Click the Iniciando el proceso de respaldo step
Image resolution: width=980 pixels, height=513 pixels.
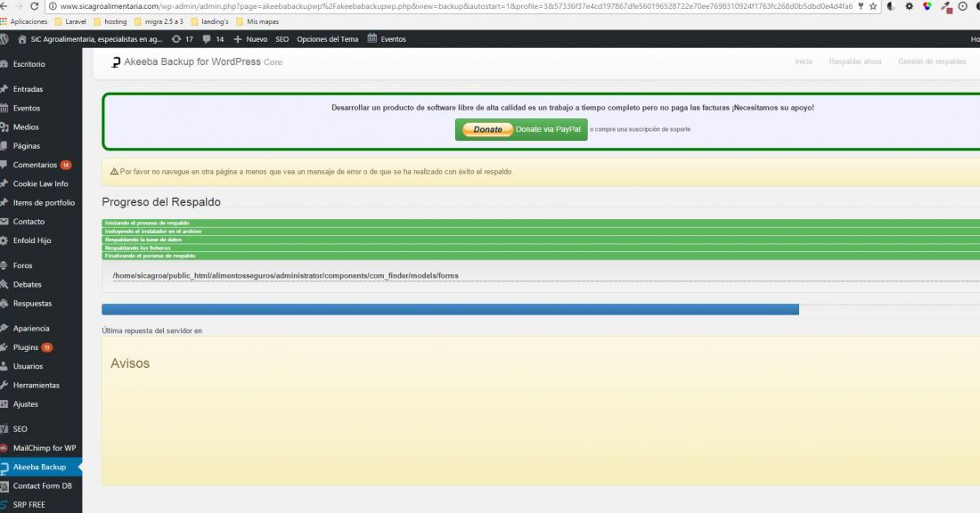click(x=541, y=223)
